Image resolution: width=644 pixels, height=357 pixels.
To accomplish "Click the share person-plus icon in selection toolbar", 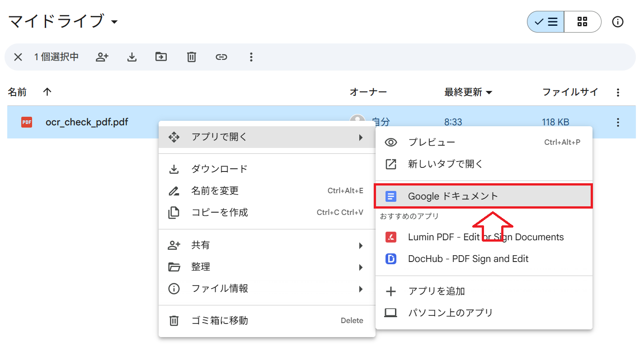I will click(x=103, y=57).
